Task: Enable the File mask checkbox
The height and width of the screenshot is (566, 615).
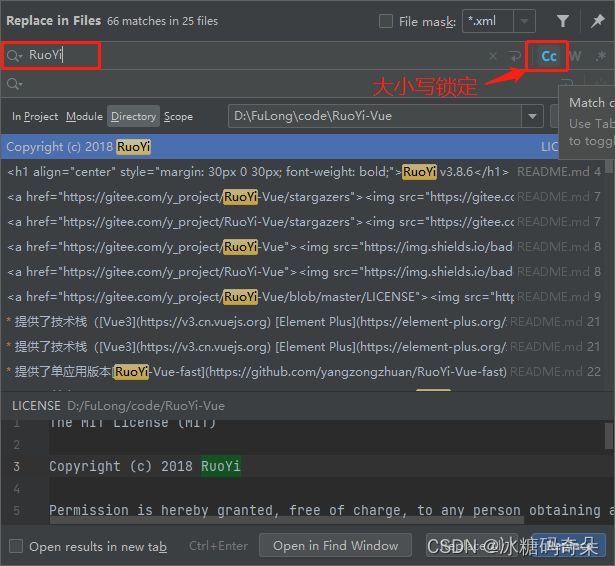Action: [x=386, y=21]
